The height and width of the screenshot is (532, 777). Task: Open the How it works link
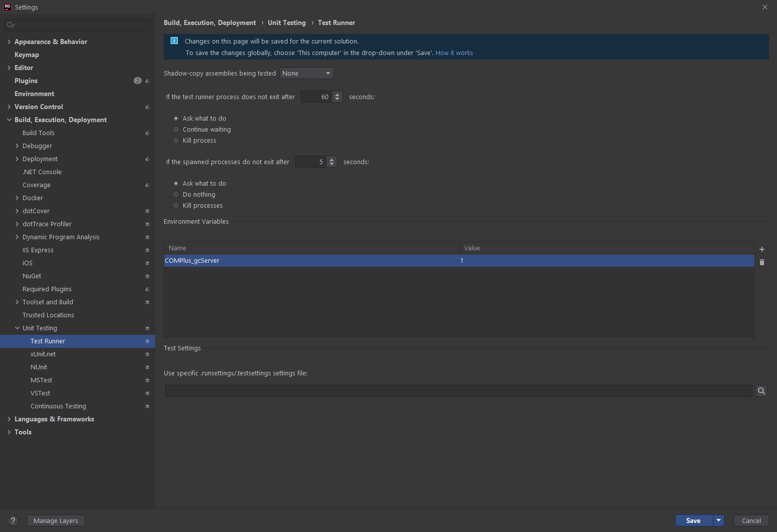tap(454, 53)
